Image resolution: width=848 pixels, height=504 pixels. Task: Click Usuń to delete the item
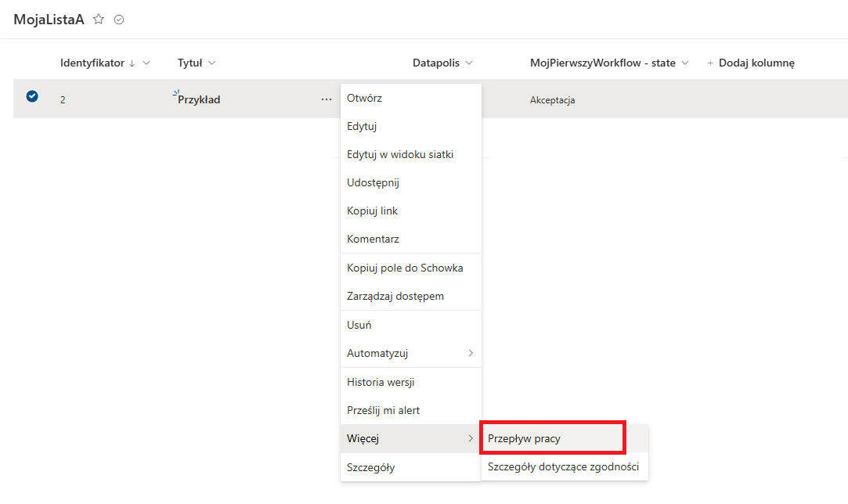point(359,325)
